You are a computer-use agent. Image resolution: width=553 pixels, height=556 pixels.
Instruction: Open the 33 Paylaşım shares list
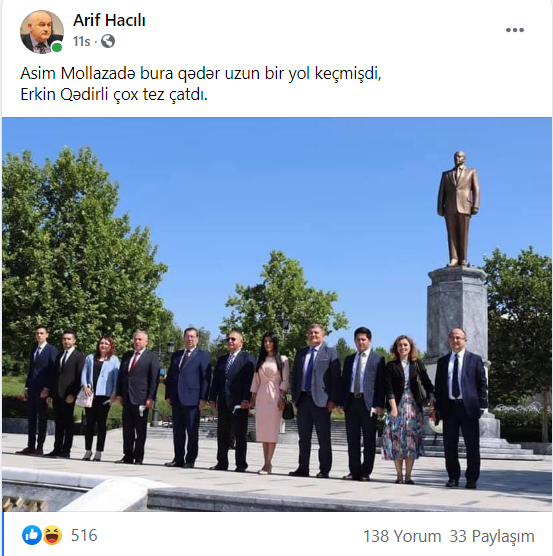(492, 536)
